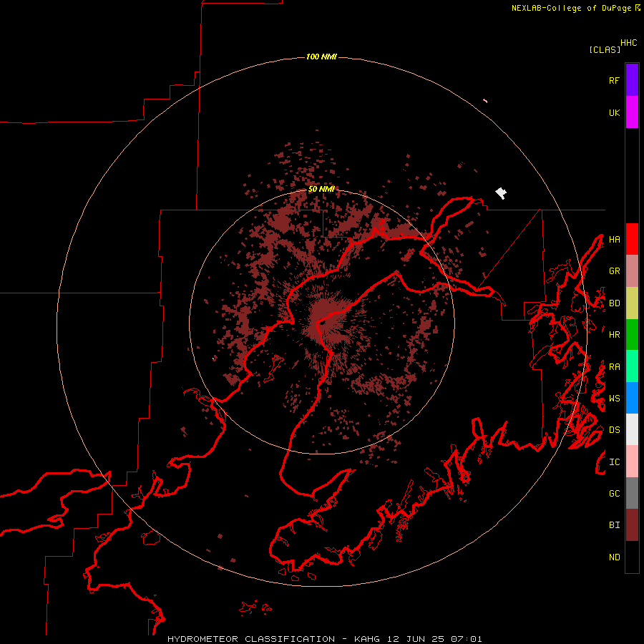
Task: Click the UK magenta legend swatch
Action: 632,112
